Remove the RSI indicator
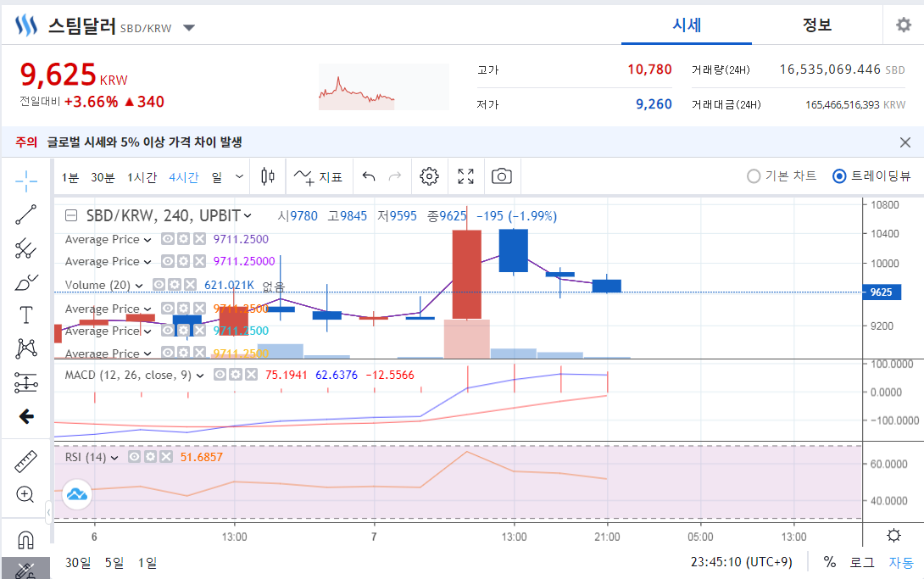Viewport: 924px width, 579px height. (x=166, y=457)
